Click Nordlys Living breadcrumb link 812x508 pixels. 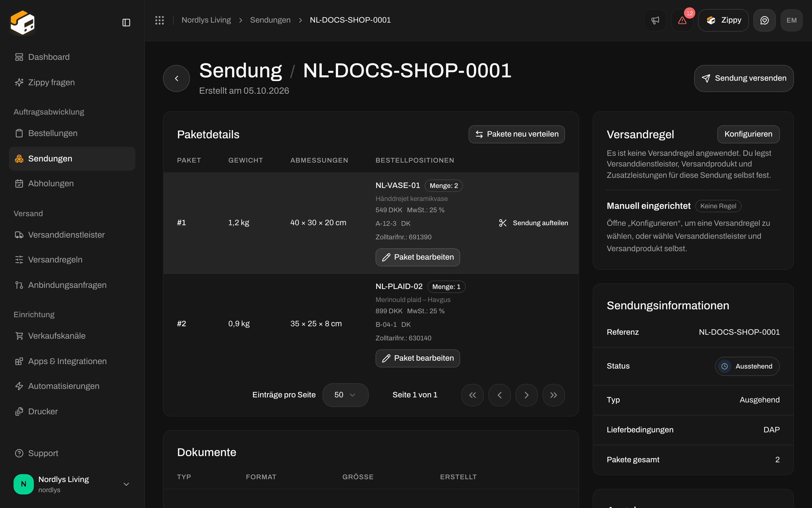click(x=206, y=20)
